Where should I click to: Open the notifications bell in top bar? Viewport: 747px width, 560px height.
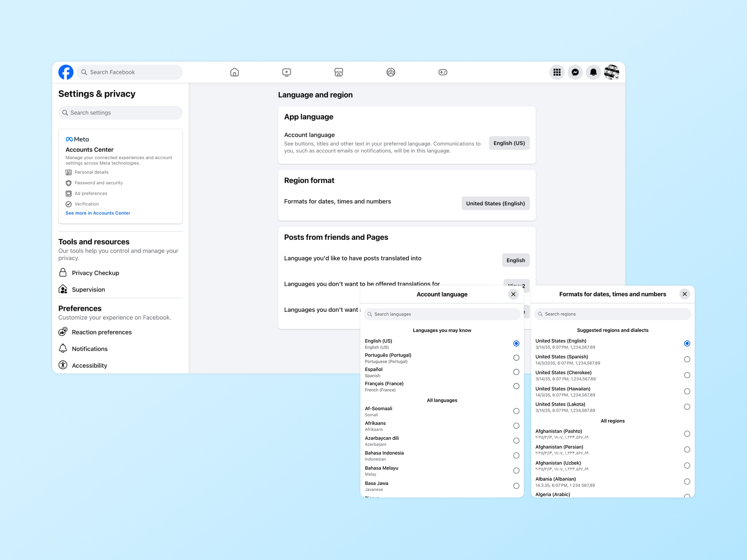[593, 72]
